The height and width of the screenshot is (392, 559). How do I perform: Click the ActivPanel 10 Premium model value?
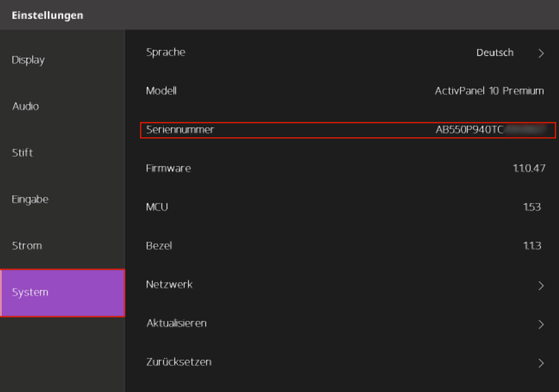[489, 91]
